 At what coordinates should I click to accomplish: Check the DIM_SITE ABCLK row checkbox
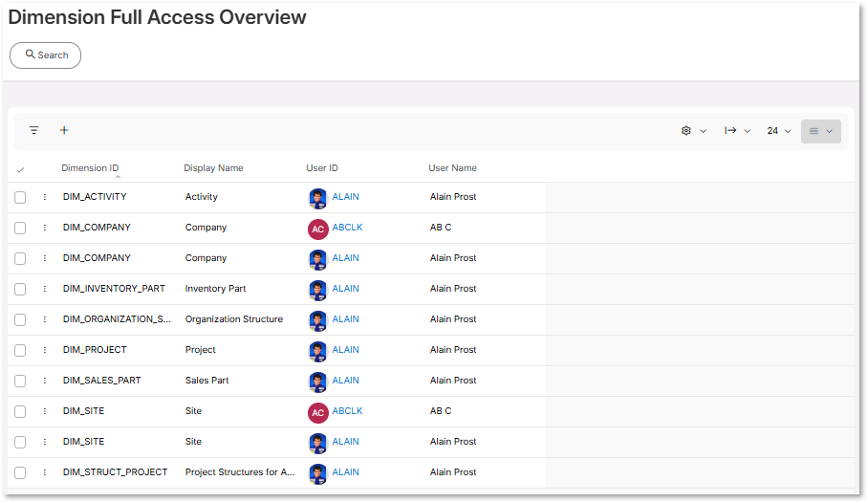[20, 411]
